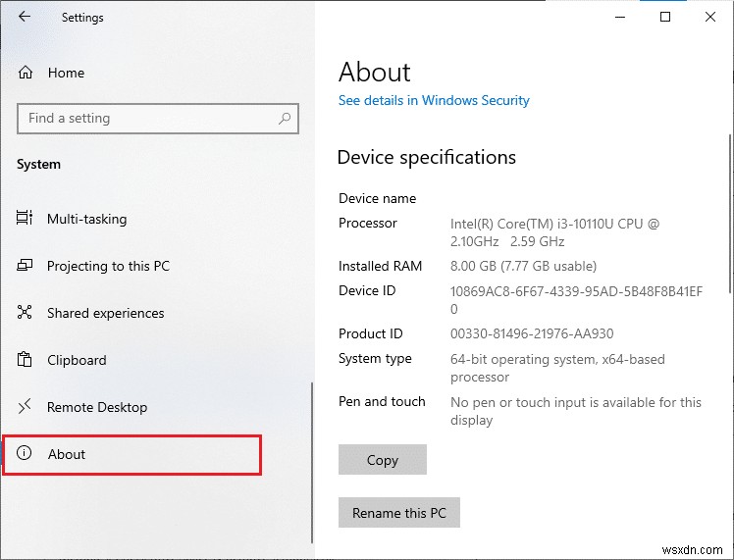Click the Shared experiences icon
Screen dimensions: 734x560
pos(26,313)
